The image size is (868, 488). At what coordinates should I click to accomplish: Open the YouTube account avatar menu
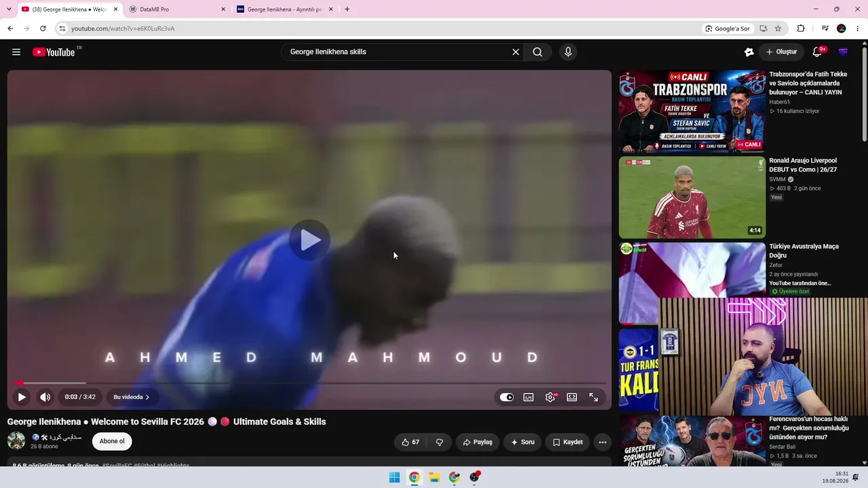click(x=844, y=52)
